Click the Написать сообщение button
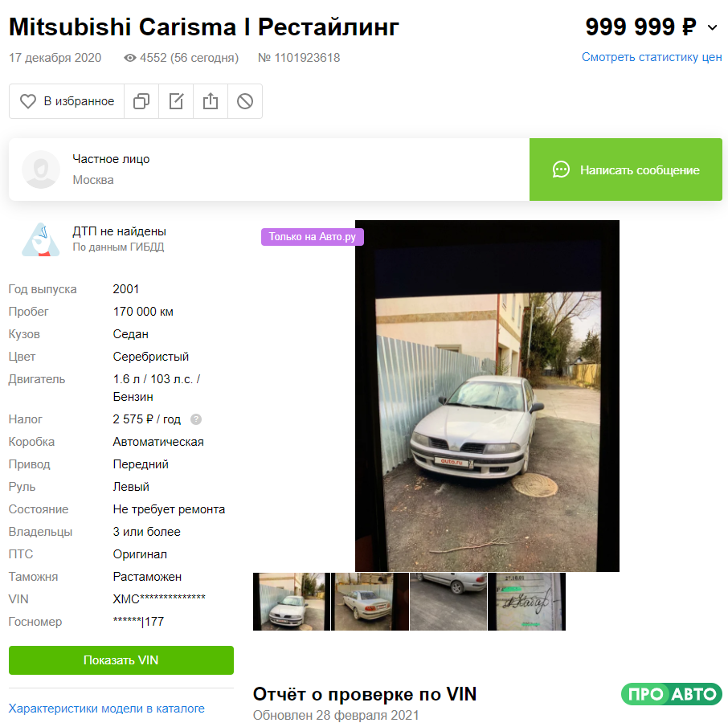728x727 pixels. coord(626,169)
